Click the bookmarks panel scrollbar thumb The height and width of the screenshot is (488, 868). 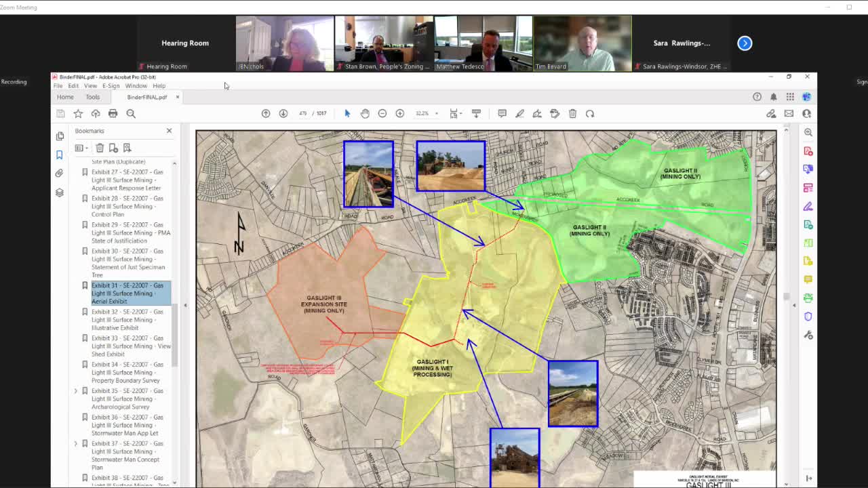[174, 335]
